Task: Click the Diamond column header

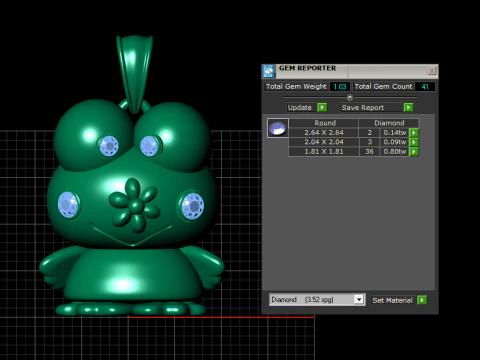Action: [x=389, y=123]
